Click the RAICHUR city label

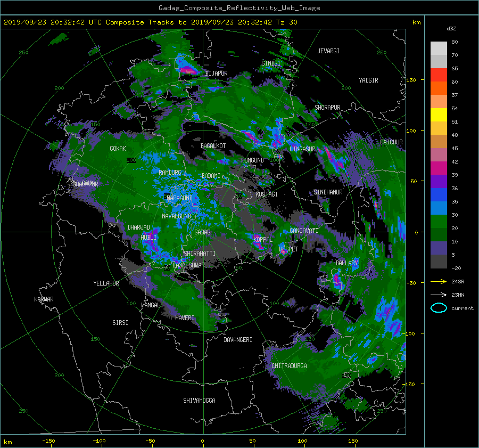pos(391,142)
